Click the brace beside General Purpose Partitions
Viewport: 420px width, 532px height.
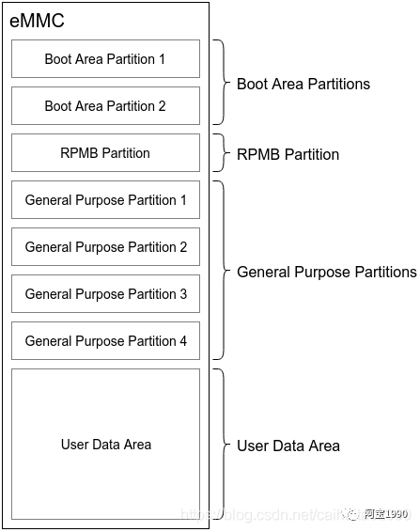[222, 270]
